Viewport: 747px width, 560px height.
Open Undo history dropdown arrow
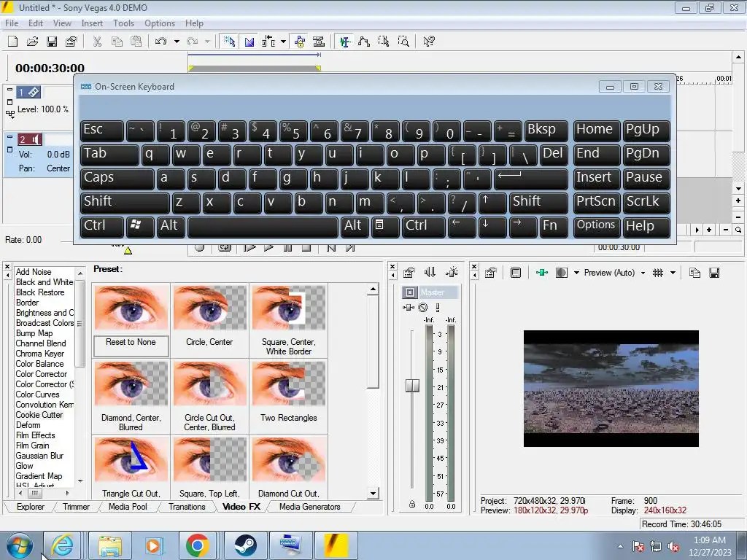(x=177, y=42)
